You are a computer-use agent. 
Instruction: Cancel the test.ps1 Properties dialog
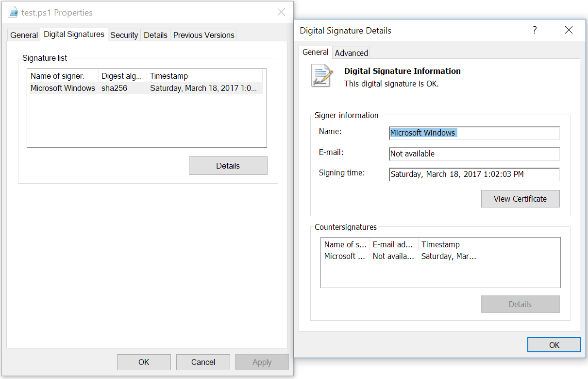[x=203, y=362]
